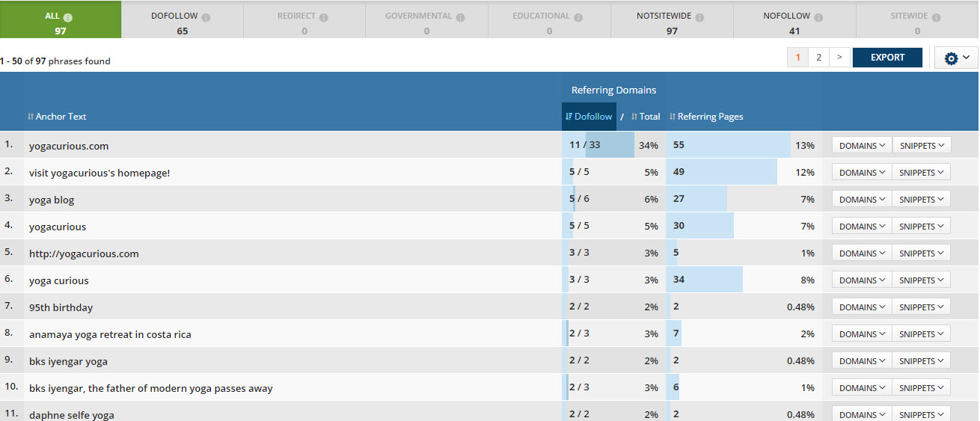Screen dimensions: 980x421
Task: Open SNIPPETS dropdown for 95th birthday row
Action: (x=921, y=307)
